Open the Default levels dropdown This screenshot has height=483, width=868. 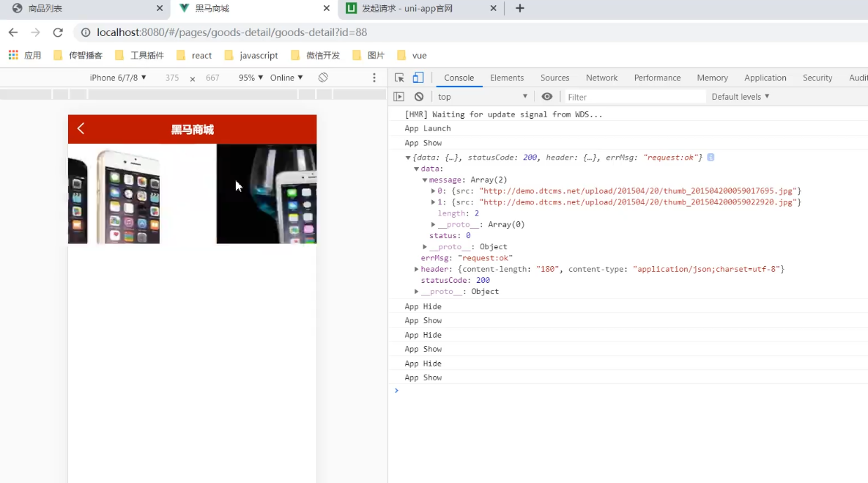[x=740, y=96]
